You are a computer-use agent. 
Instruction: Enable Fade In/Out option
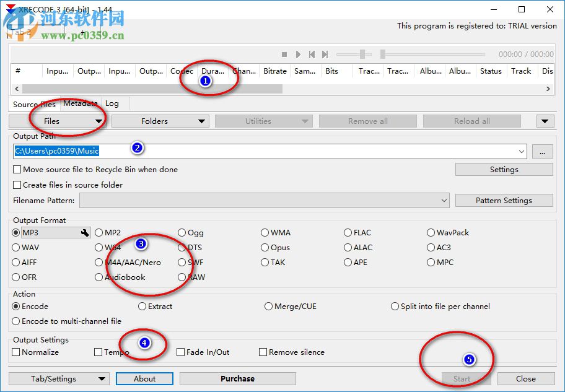[x=180, y=352]
